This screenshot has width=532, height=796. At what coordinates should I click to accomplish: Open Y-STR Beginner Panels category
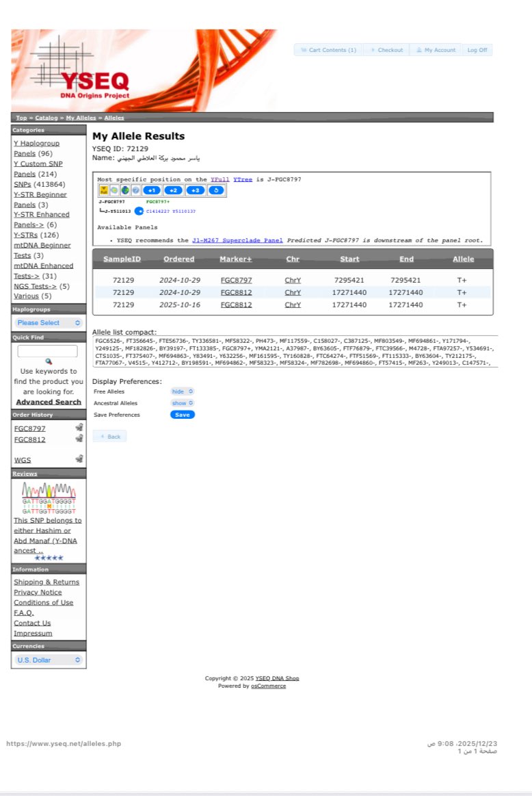tap(40, 199)
